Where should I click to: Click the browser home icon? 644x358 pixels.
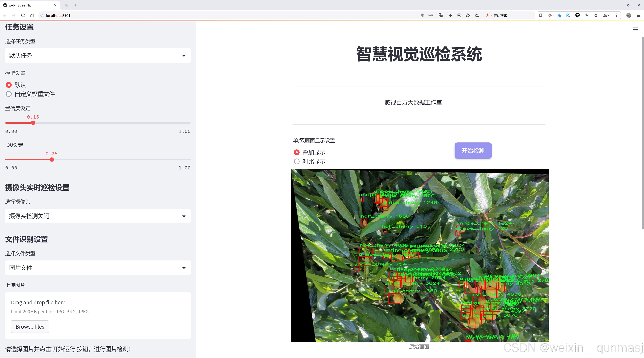click(x=32, y=16)
